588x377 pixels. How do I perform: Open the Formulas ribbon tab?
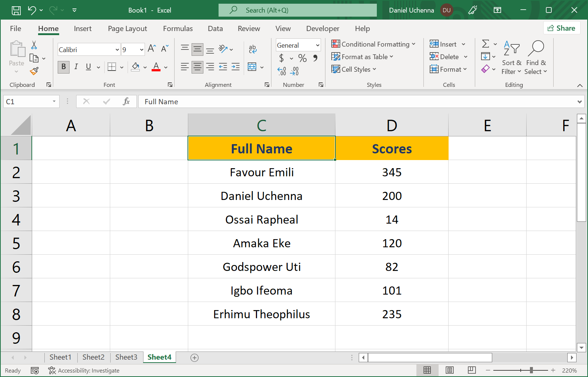point(178,28)
